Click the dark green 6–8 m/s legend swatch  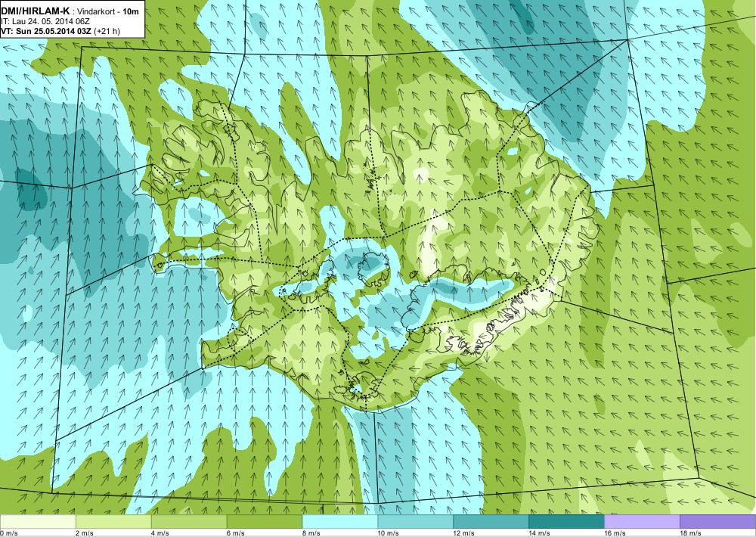[264, 522]
